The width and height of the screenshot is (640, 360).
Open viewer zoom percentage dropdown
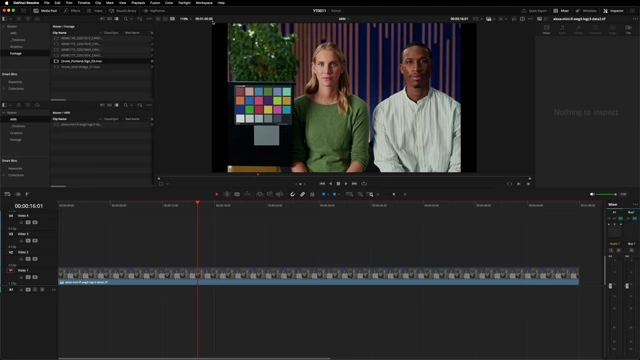click(186, 19)
